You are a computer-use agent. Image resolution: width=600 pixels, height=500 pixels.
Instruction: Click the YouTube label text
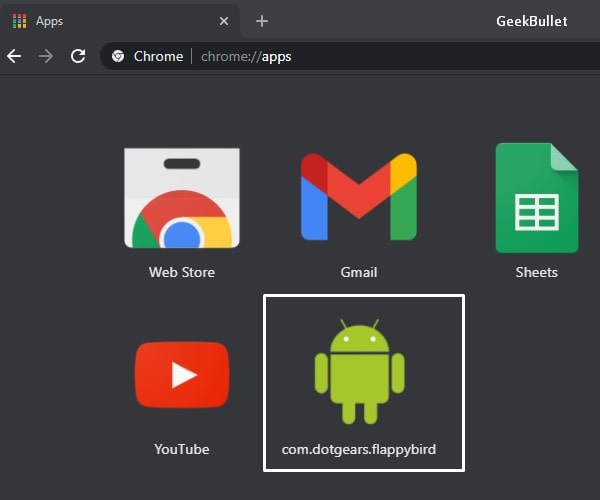pos(182,449)
